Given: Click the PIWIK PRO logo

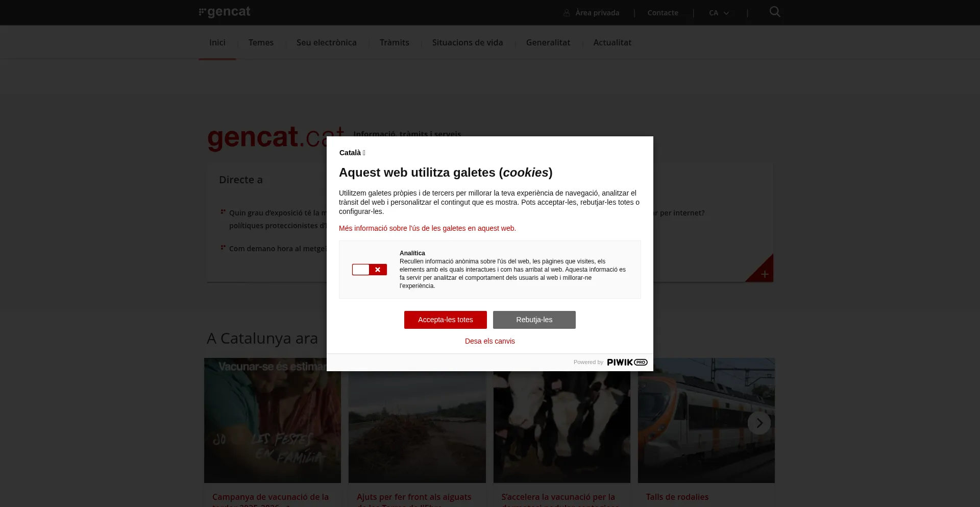Looking at the screenshot, I should 627,362.
